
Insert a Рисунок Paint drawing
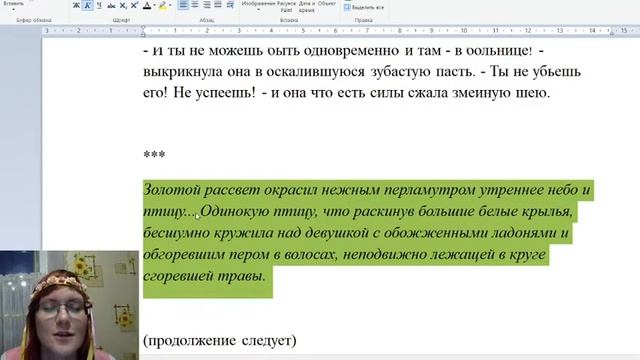[x=287, y=6]
